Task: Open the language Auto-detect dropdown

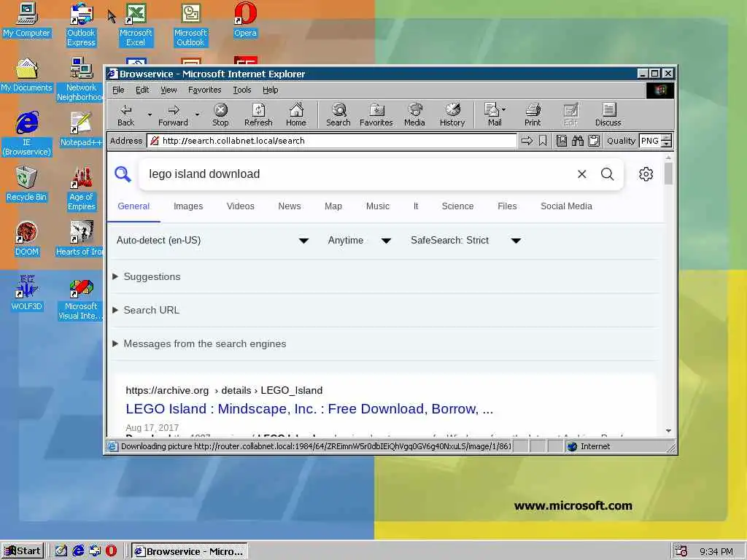Action: click(212, 241)
